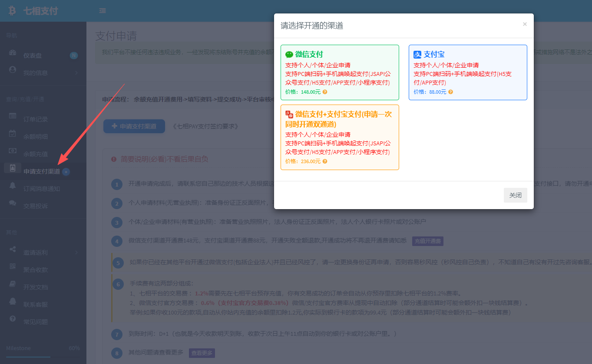Viewport: 592px width, 364px height.
Task: Click the 交易投诉 chat icon
Action: pos(13,203)
